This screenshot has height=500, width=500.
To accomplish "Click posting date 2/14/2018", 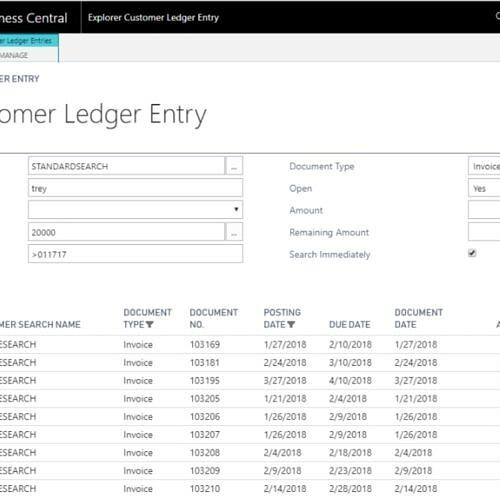I will point(285,488).
